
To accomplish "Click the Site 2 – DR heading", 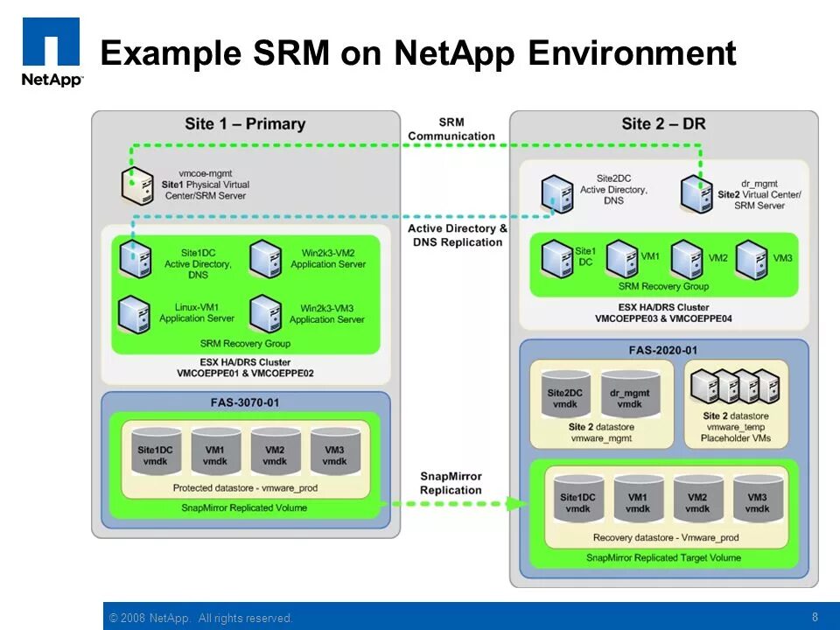I will [663, 123].
